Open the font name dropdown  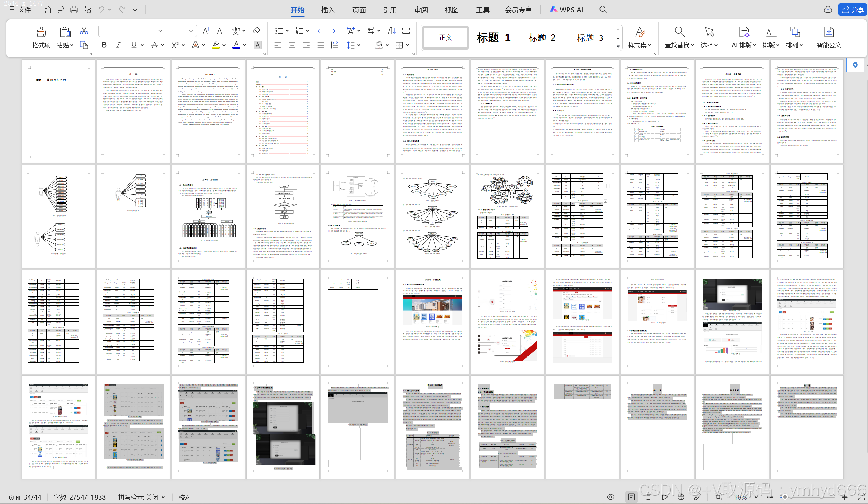coord(160,31)
